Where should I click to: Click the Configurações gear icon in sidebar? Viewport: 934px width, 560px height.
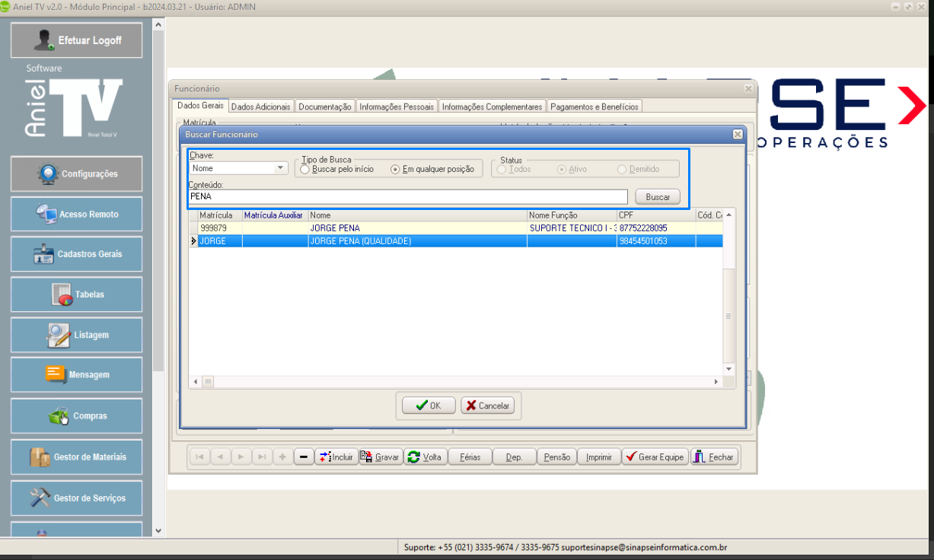coord(49,174)
